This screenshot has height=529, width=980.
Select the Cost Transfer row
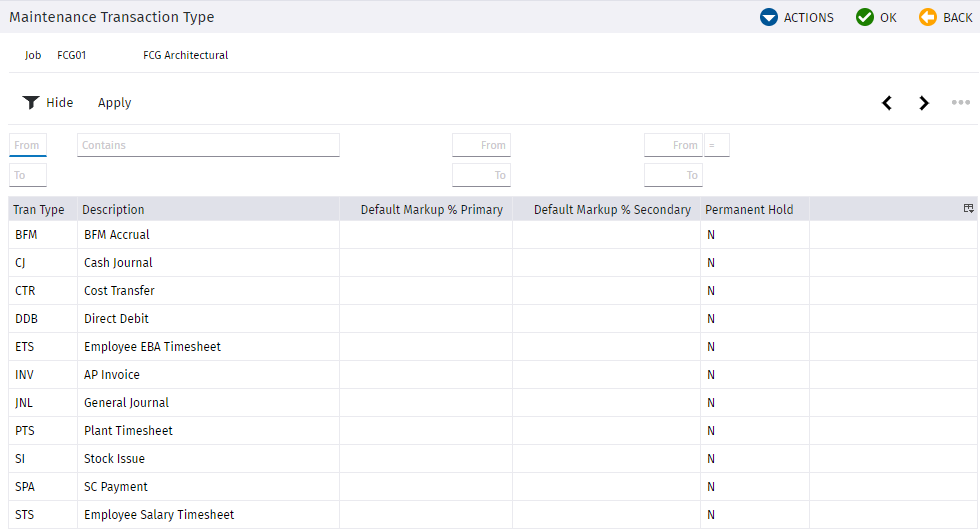point(492,291)
